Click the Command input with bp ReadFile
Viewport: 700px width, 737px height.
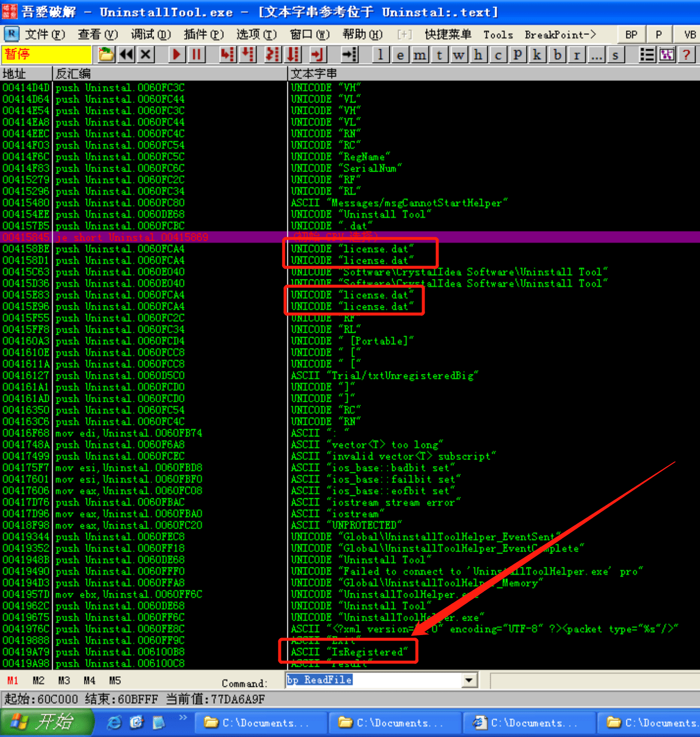click(x=373, y=680)
